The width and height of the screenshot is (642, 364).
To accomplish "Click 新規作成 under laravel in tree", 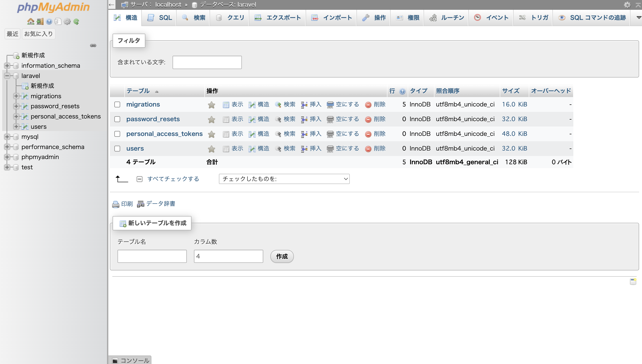I will [42, 86].
